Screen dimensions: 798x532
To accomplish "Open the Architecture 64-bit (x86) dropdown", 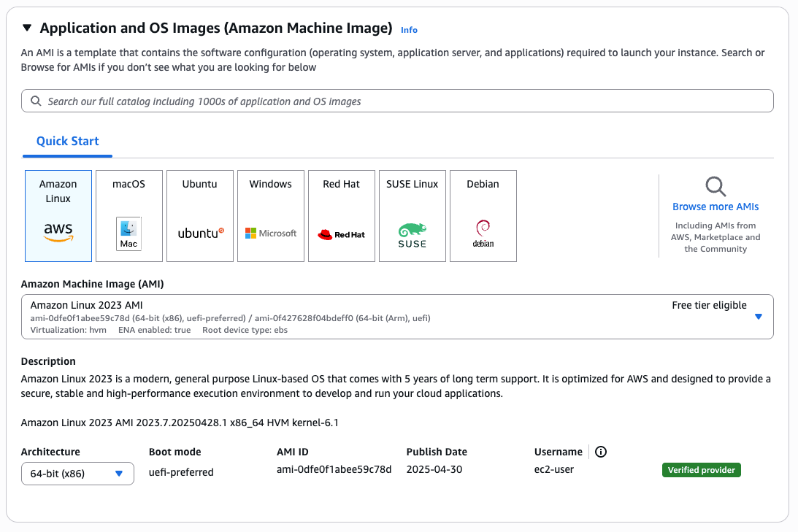I will tap(77, 474).
